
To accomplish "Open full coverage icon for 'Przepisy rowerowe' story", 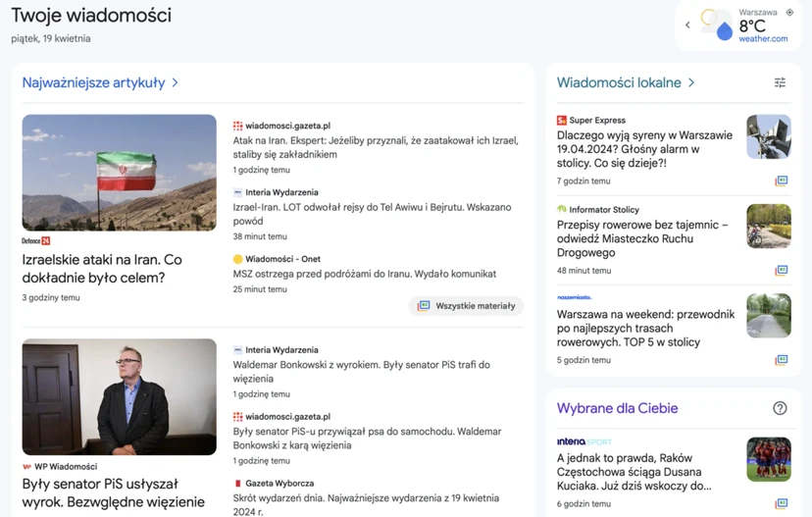I will click(x=782, y=271).
